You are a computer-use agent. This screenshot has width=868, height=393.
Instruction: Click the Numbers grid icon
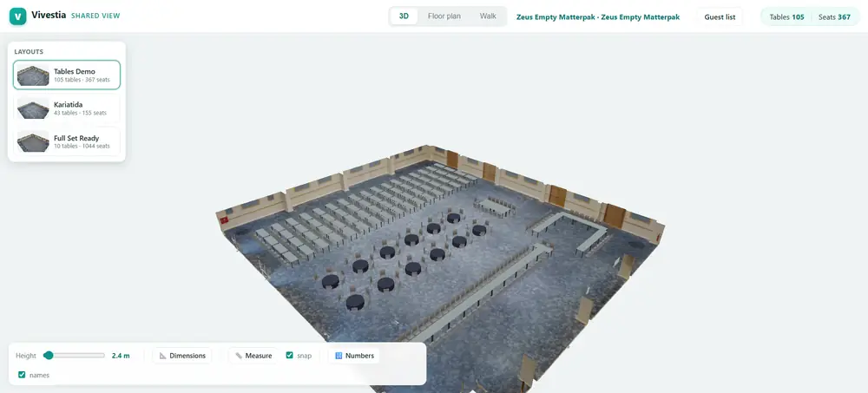coord(339,356)
